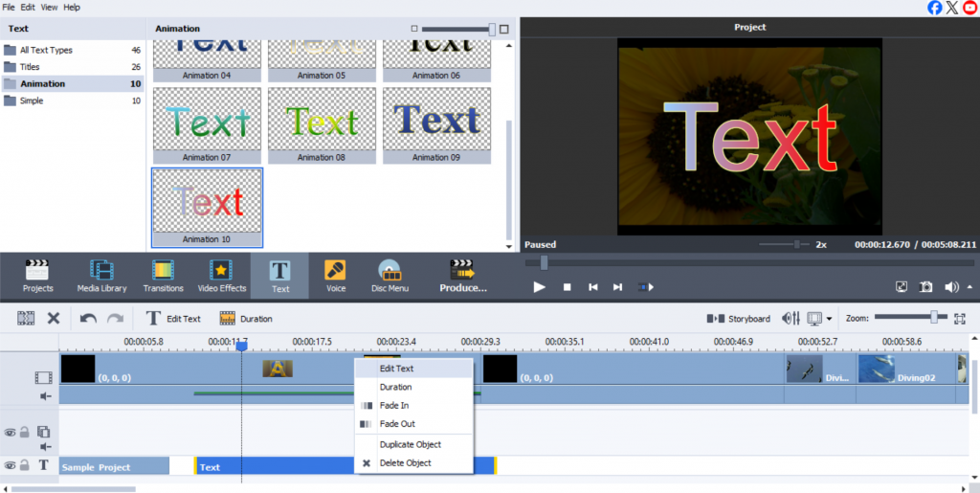
Task: Select Delete Object in the context menu
Action: 405,463
